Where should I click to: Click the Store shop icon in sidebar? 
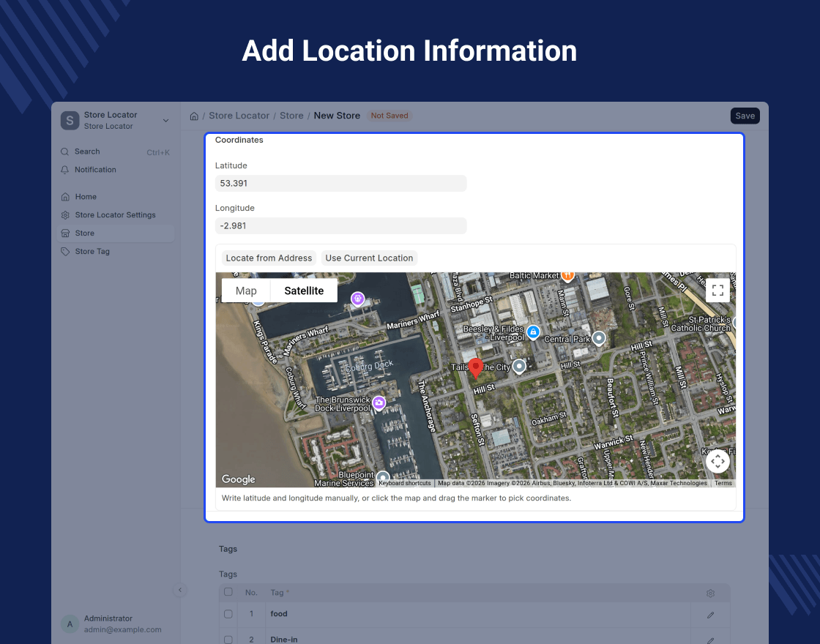(65, 233)
